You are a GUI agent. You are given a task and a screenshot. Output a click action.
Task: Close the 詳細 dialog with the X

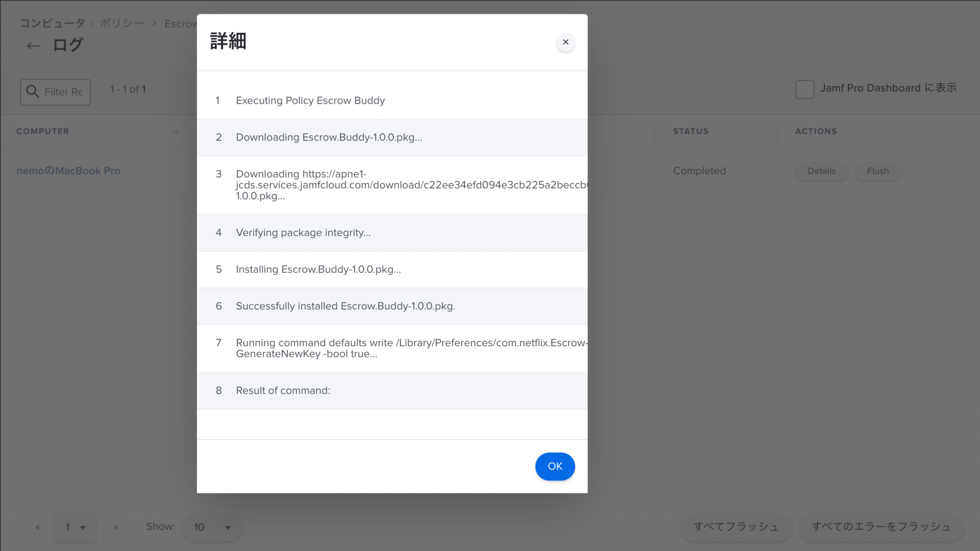[565, 42]
